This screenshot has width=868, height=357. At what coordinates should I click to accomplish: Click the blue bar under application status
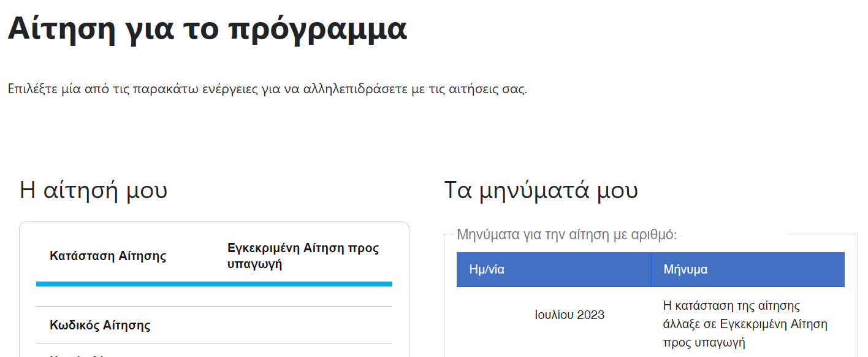214,284
